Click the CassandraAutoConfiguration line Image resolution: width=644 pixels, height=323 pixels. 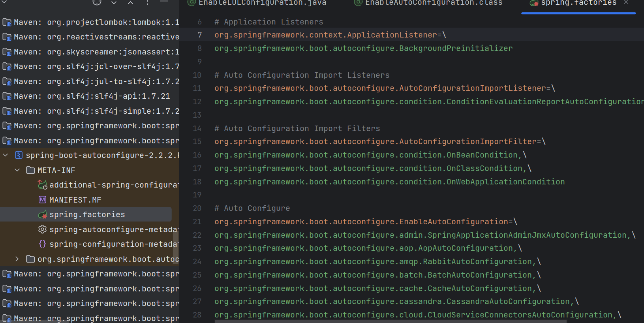click(396, 301)
